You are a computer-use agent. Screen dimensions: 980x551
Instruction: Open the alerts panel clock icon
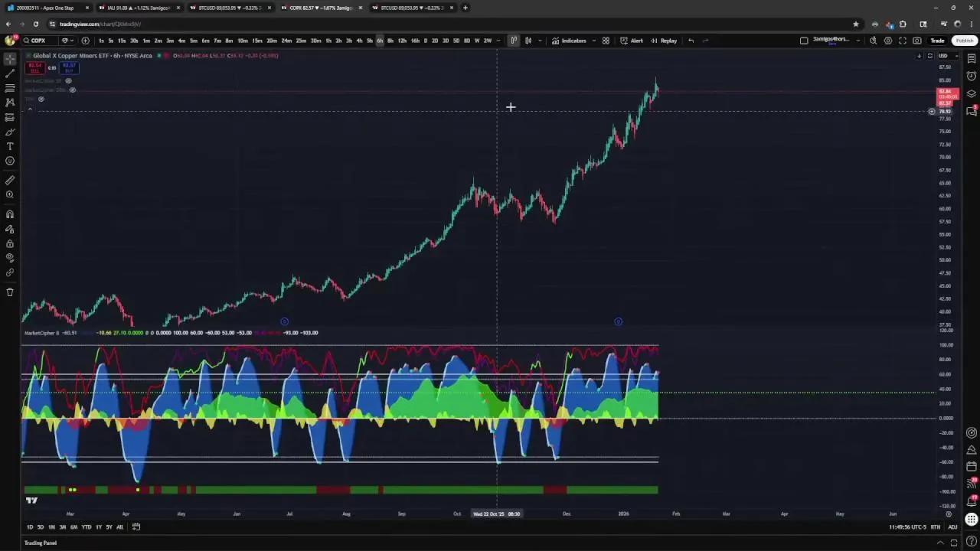click(x=972, y=77)
